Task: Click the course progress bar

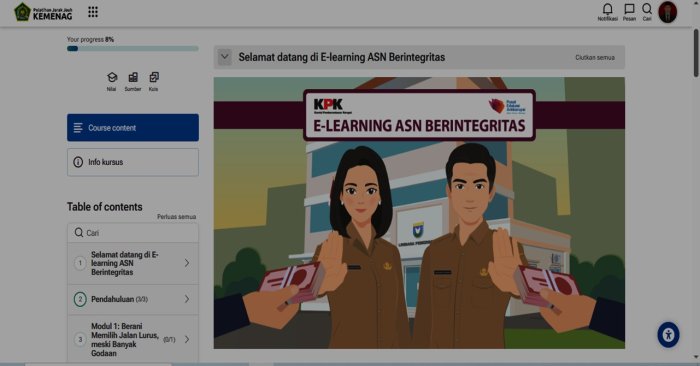Action: point(133,49)
